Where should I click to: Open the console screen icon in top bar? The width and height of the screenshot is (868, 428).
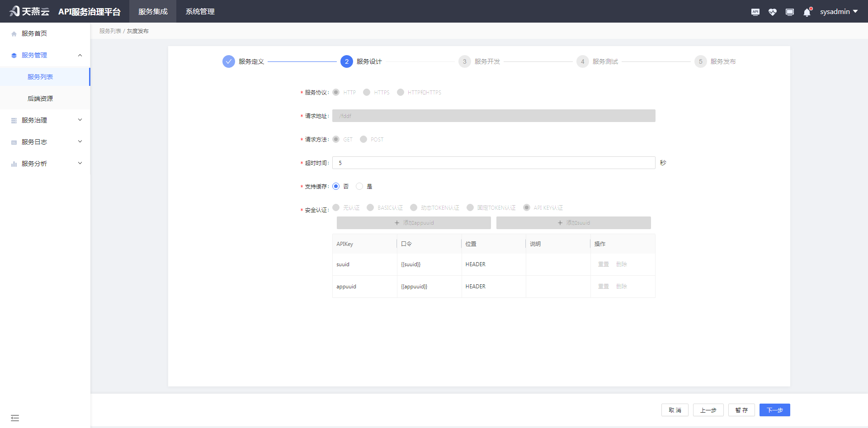coord(789,12)
